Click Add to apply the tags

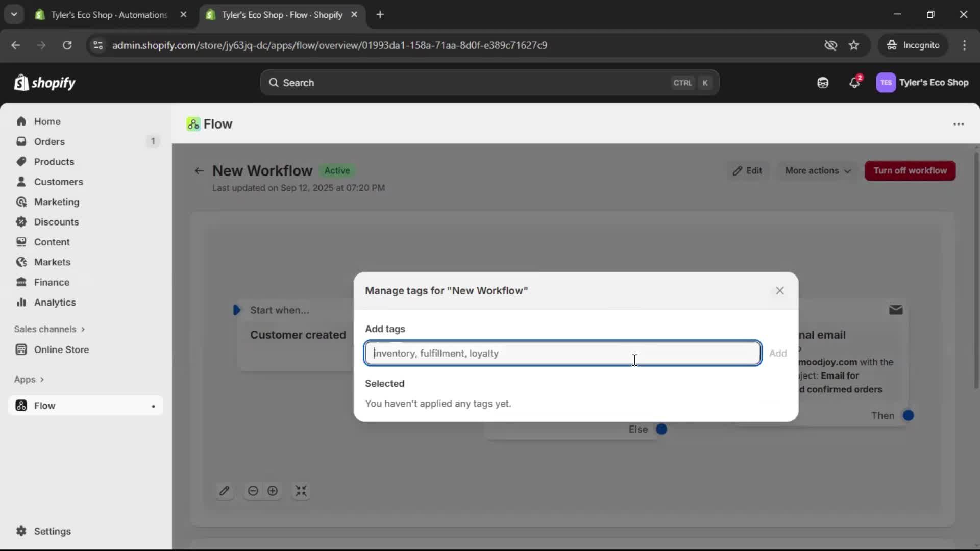pyautogui.click(x=778, y=353)
